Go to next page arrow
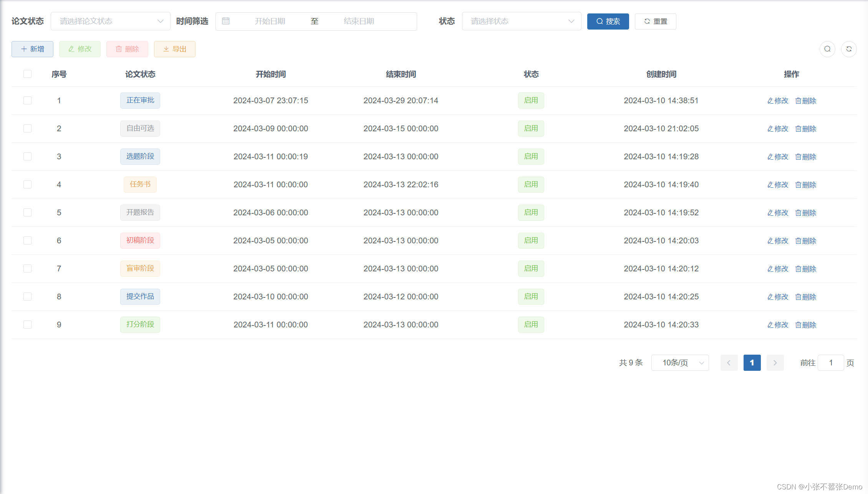Image resolution: width=868 pixels, height=494 pixels. 775,363
